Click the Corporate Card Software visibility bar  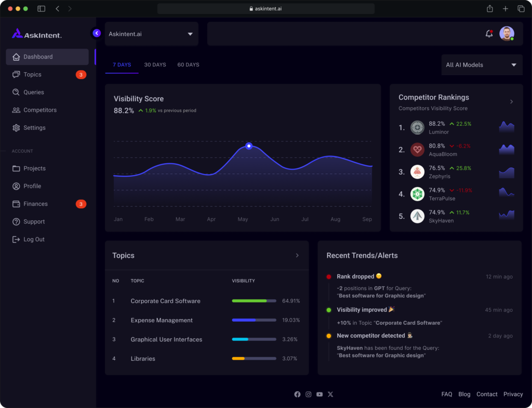coord(254,301)
